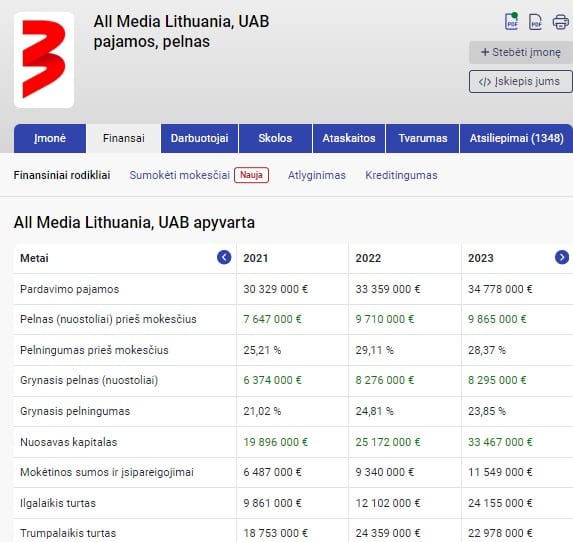
Task: Click value 34 778 000 €
Action: coord(500,289)
